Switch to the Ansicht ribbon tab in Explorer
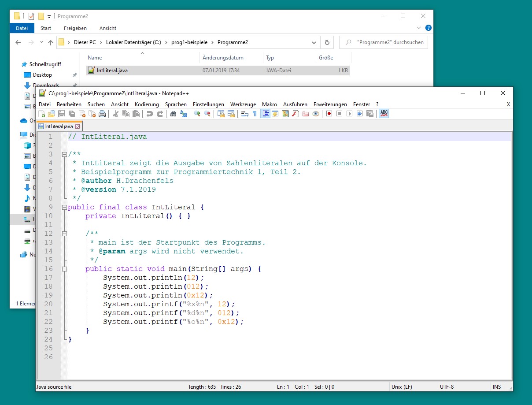 108,28
